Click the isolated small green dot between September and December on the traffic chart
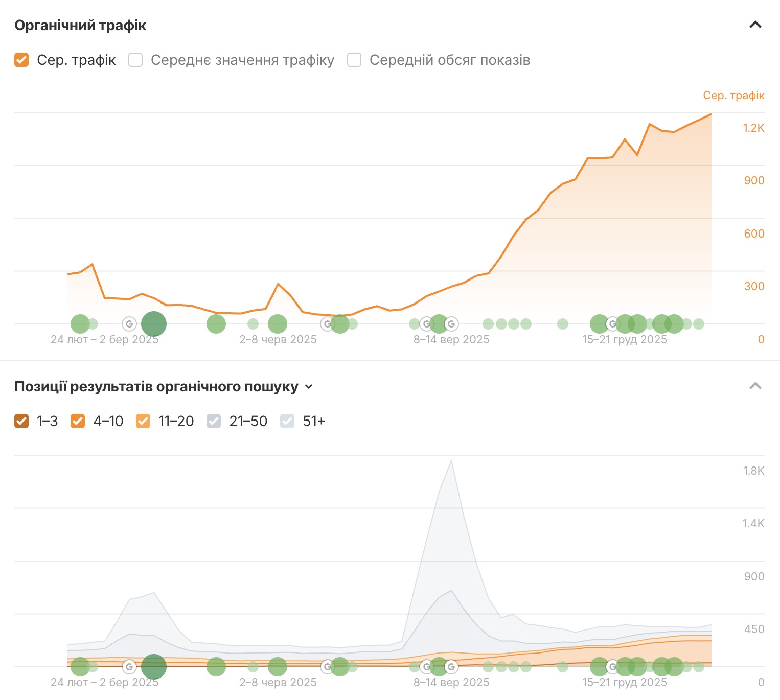 tap(563, 323)
